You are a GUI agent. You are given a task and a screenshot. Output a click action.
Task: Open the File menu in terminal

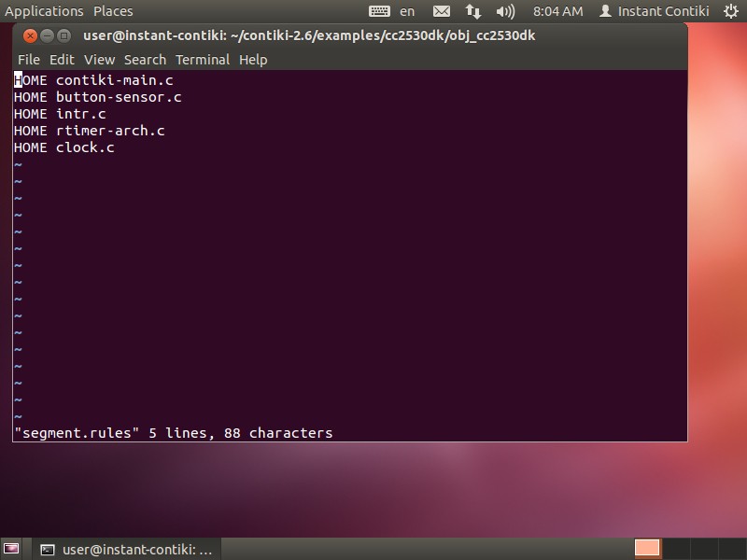pos(29,60)
